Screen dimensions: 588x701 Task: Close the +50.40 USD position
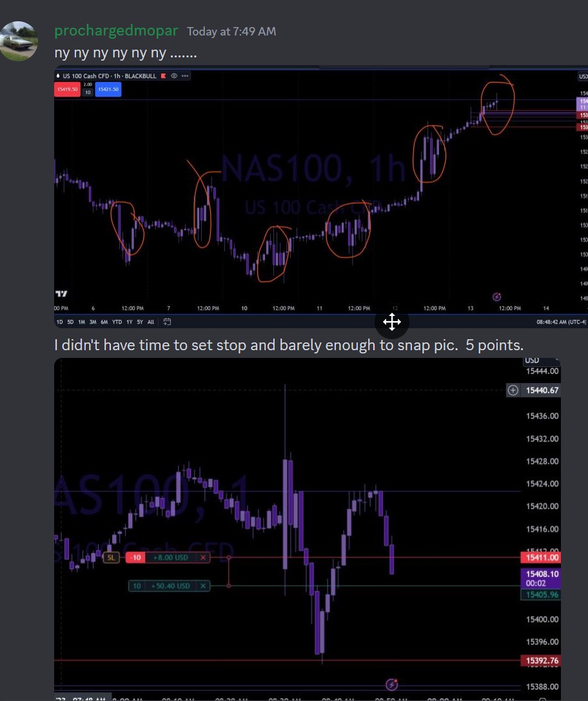(x=203, y=586)
